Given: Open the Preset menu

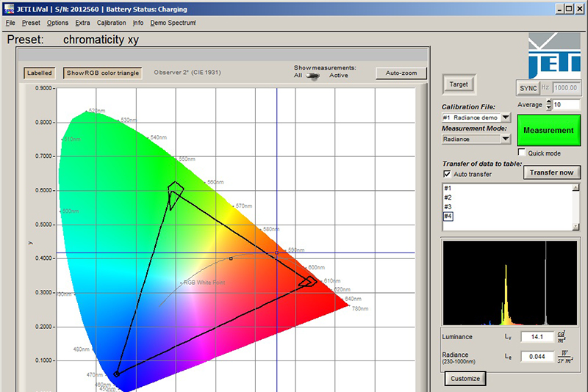Looking at the screenshot, I should click(x=31, y=23).
